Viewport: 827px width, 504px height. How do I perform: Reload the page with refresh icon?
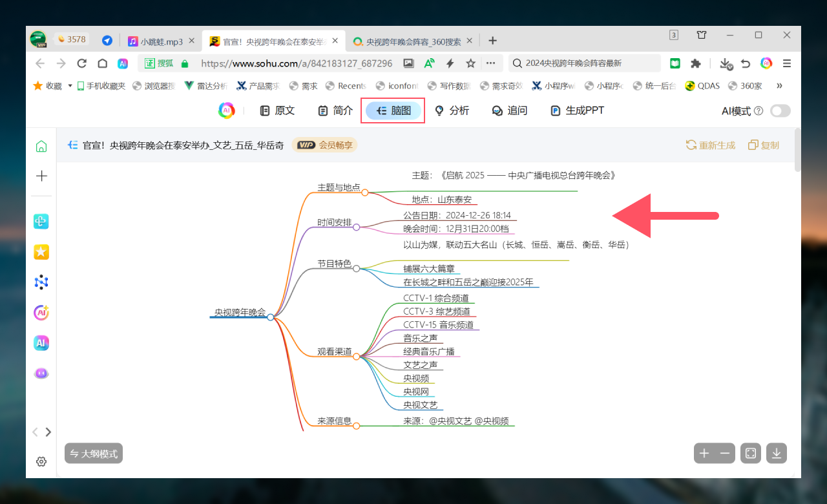(x=81, y=63)
